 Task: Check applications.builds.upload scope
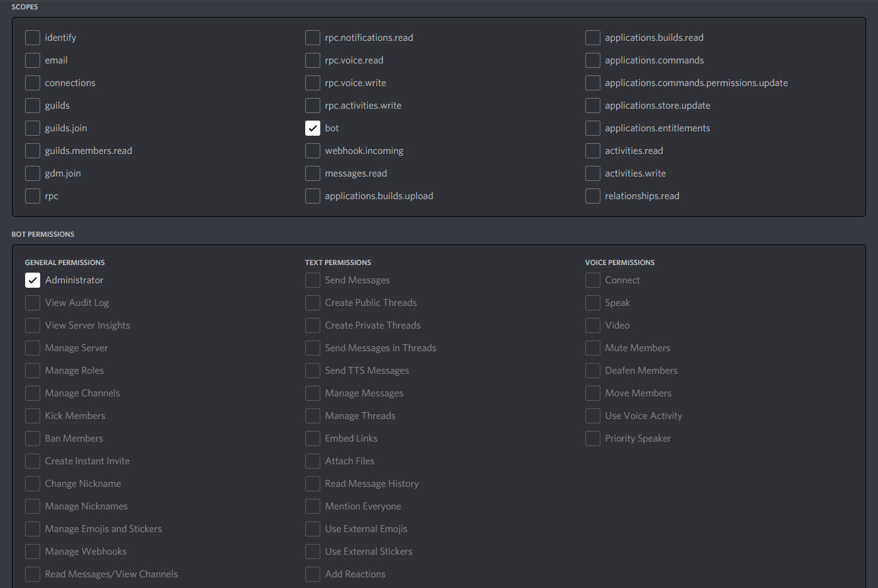click(x=313, y=196)
